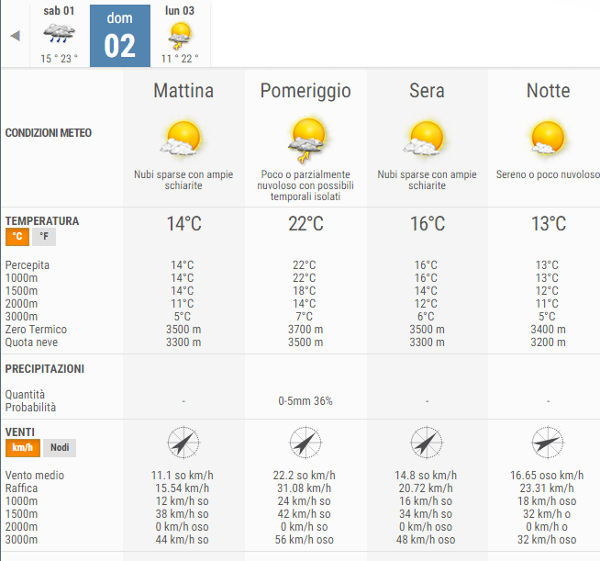Viewport: 600px width, 561px height.
Task: Click Pomeriggio 3000m wind 56 km/h oso
Action: [304, 540]
